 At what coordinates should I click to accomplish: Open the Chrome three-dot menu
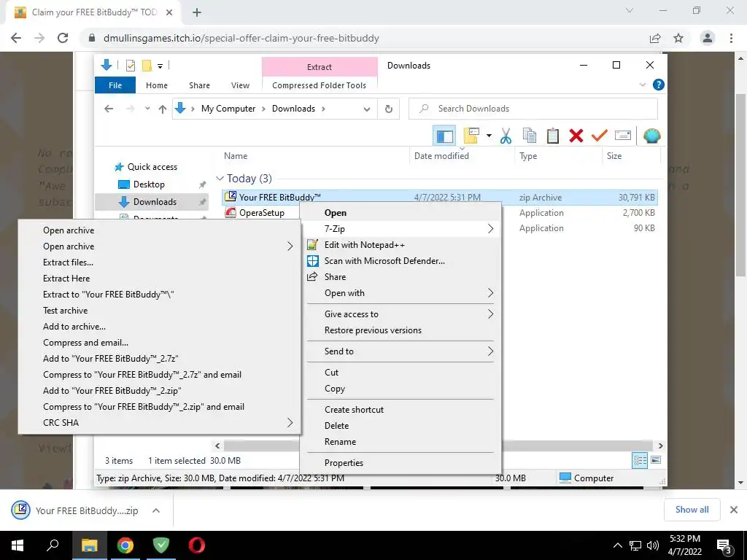click(x=731, y=38)
